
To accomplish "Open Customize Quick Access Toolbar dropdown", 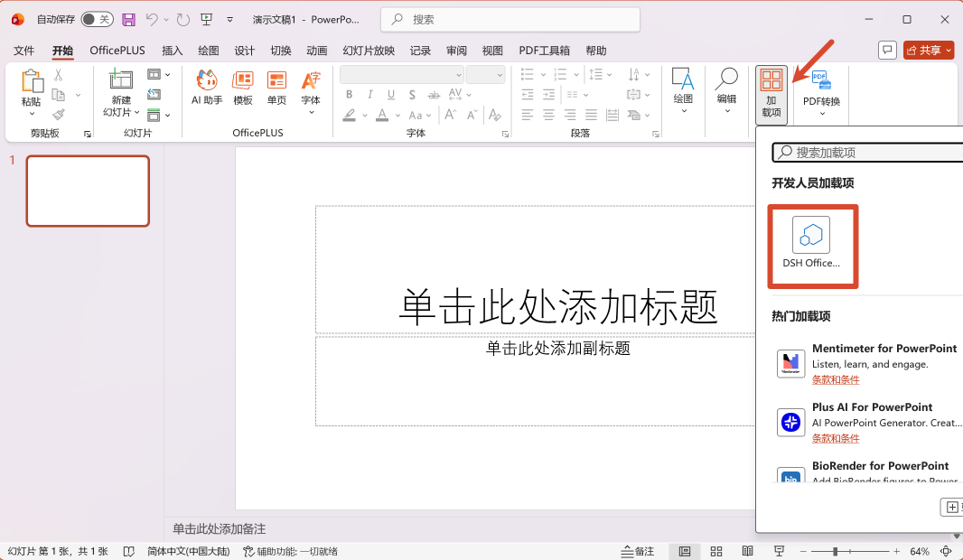I will (229, 20).
